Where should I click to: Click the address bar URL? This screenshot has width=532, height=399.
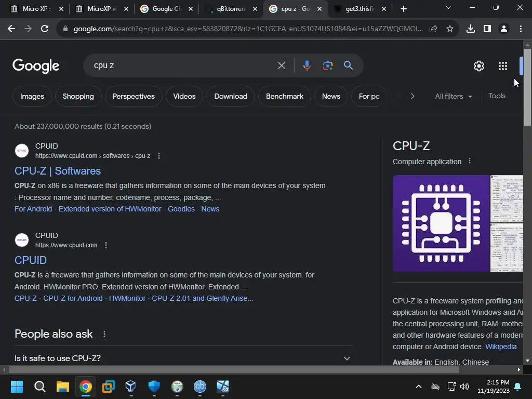[x=248, y=29]
